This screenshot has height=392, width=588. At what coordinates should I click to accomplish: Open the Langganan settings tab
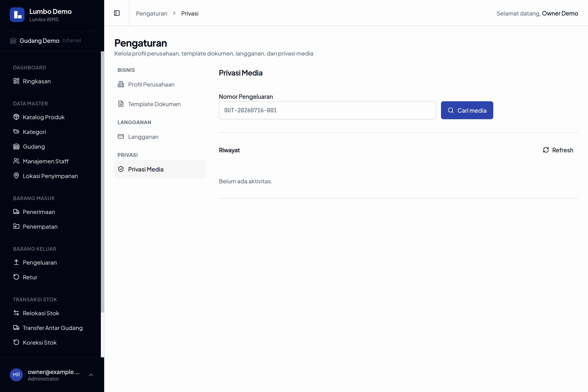(x=160, y=137)
